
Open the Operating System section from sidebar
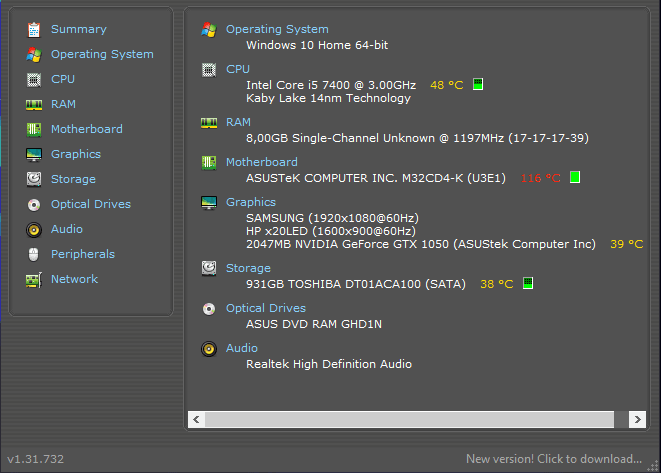[102, 54]
